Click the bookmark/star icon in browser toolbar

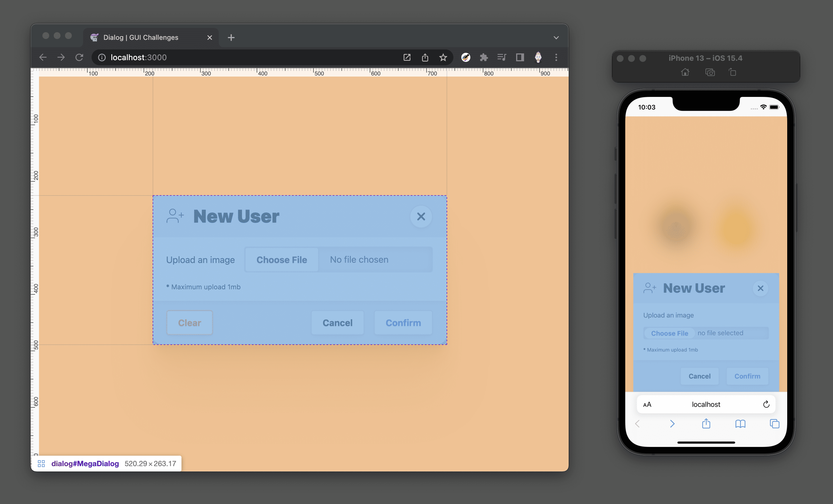443,57
